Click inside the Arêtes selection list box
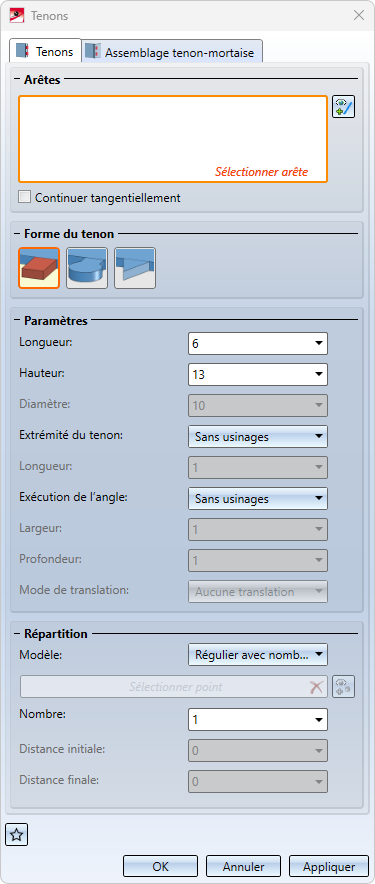The height and width of the screenshot is (884, 375). coord(173,139)
